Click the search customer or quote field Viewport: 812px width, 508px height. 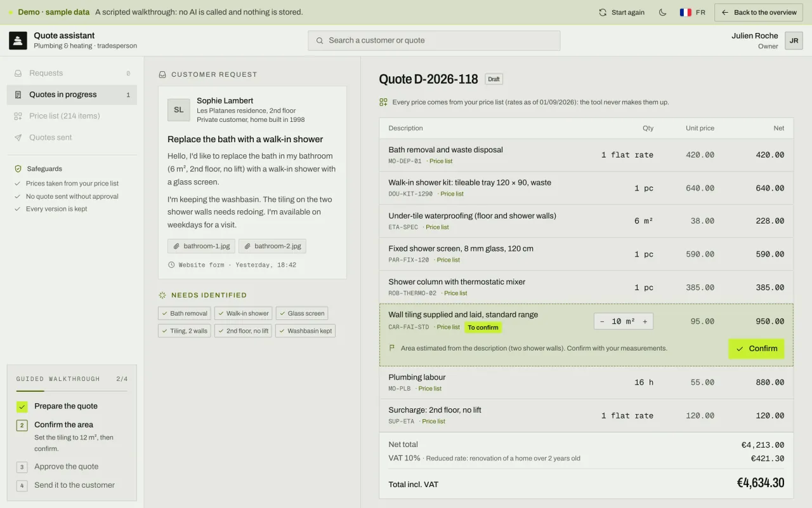[x=434, y=41]
